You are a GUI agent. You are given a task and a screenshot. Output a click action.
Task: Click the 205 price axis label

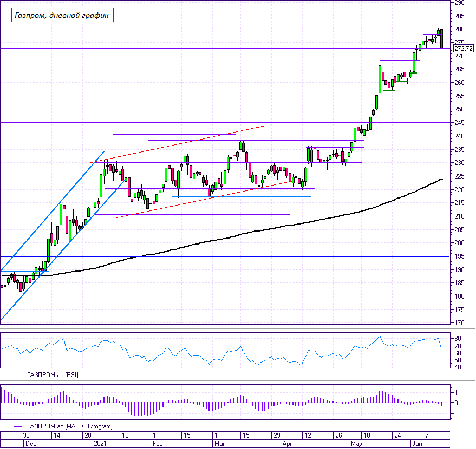click(459, 229)
